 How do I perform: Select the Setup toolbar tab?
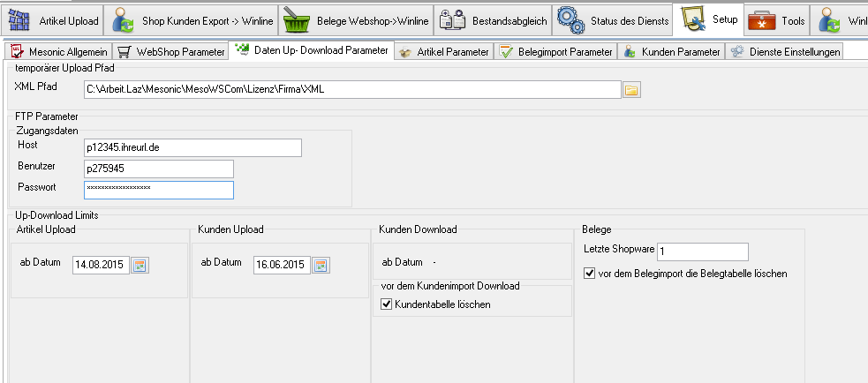pos(706,19)
